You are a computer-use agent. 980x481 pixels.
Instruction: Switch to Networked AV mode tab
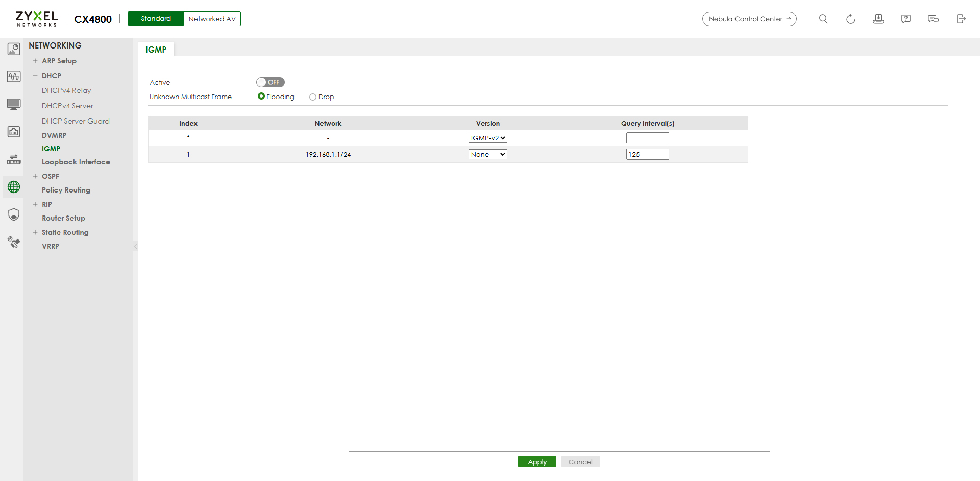[212, 19]
